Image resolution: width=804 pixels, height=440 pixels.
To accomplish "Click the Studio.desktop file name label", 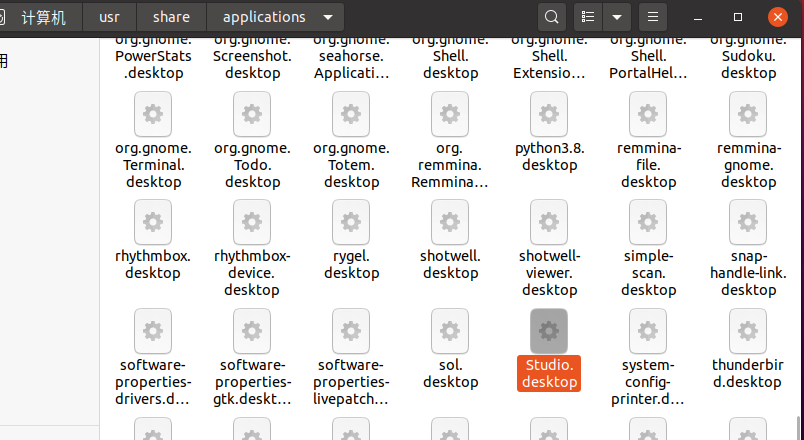I will tap(549, 373).
